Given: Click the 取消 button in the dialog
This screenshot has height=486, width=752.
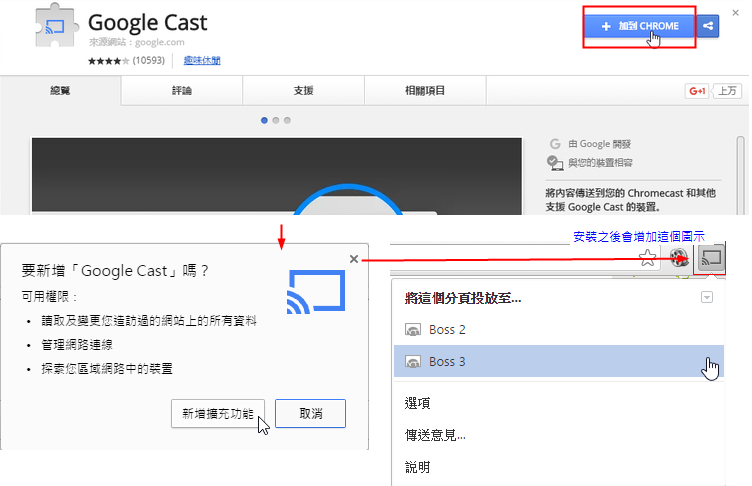Looking at the screenshot, I should pos(310,414).
